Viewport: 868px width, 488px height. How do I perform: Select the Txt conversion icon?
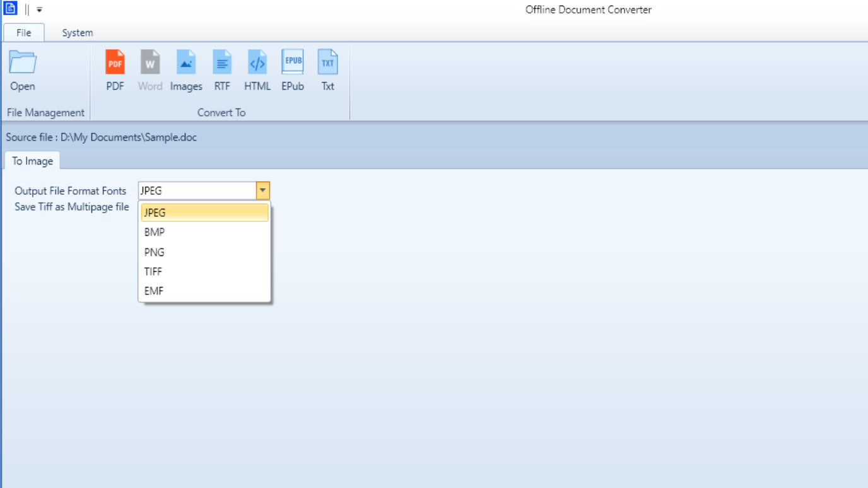click(327, 69)
